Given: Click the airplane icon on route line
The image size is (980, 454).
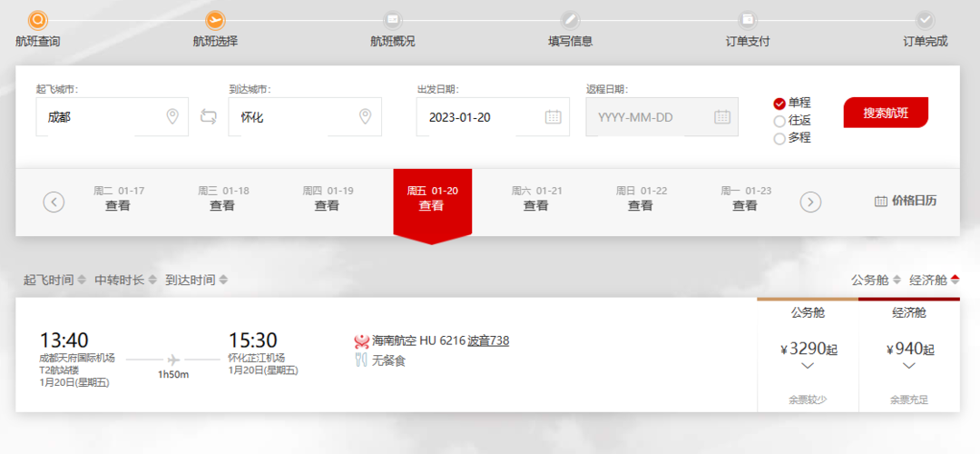Looking at the screenshot, I should click(x=173, y=360).
